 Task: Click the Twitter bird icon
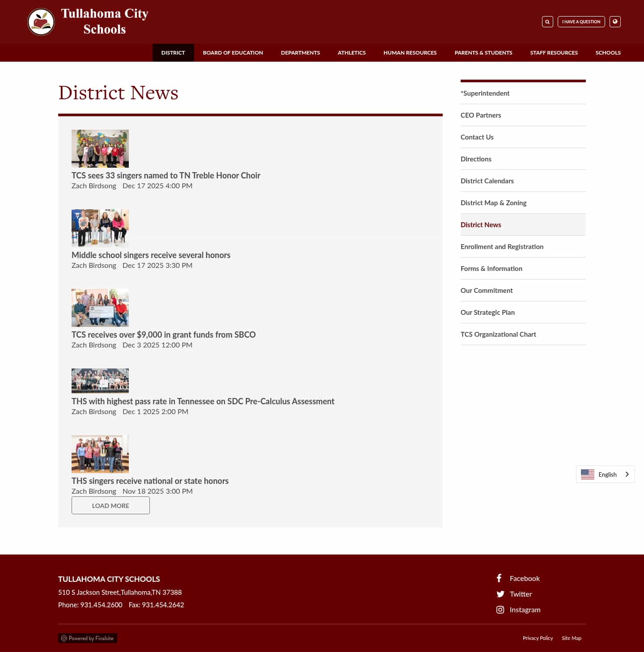tap(500, 594)
